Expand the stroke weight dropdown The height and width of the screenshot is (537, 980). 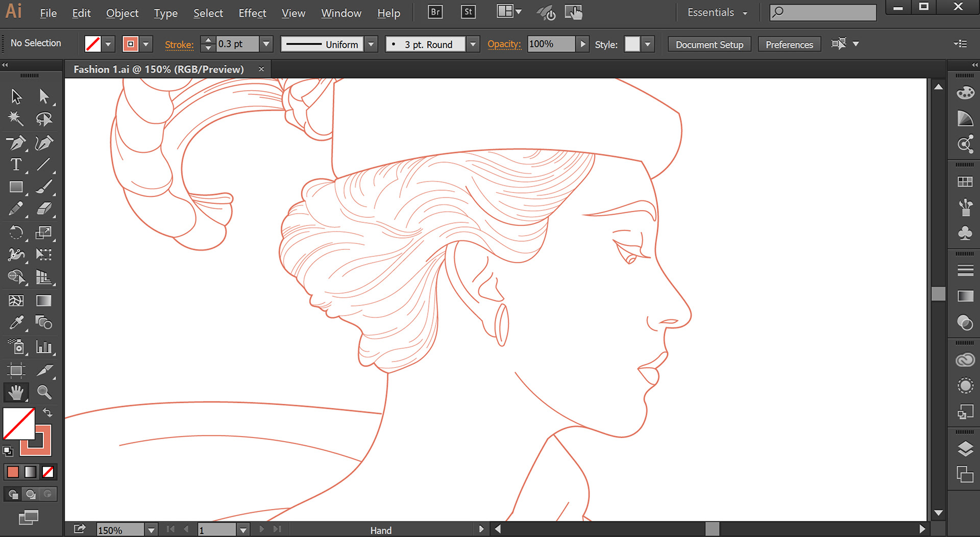(x=266, y=44)
